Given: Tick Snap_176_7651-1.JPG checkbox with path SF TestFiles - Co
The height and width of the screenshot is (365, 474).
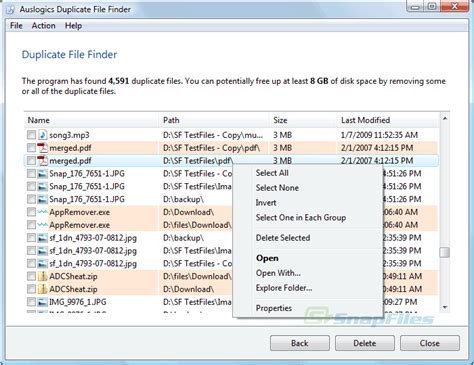Looking at the screenshot, I should [31, 174].
